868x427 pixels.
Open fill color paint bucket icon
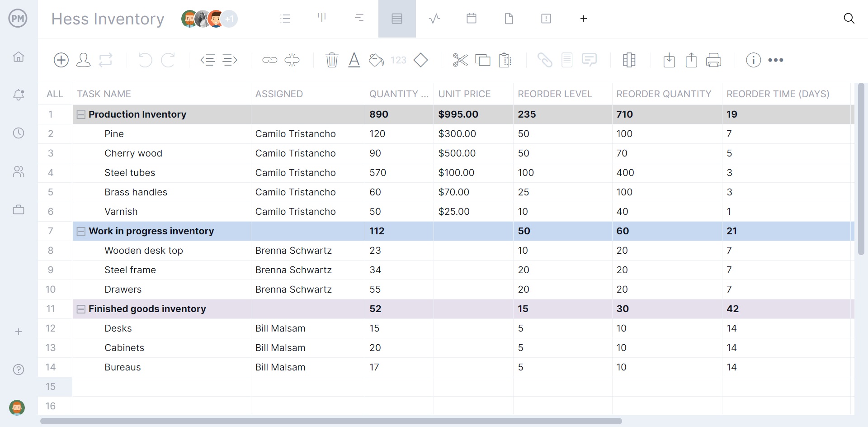click(376, 60)
